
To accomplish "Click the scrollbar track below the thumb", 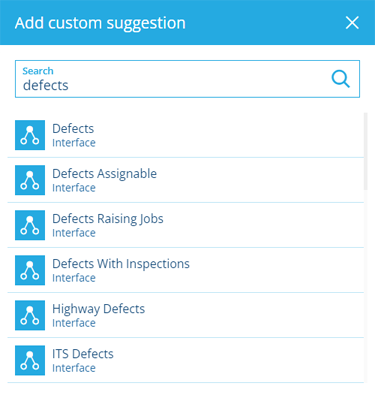I will [366, 287].
